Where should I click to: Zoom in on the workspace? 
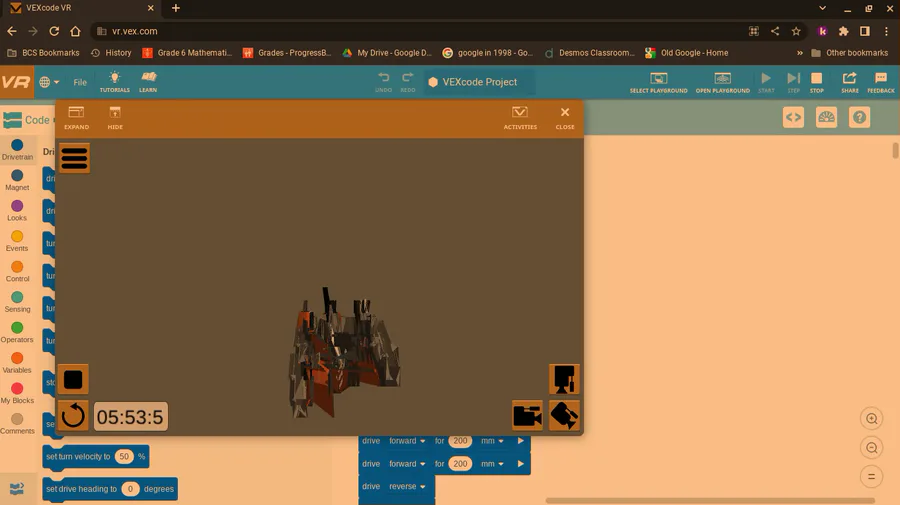coord(871,418)
